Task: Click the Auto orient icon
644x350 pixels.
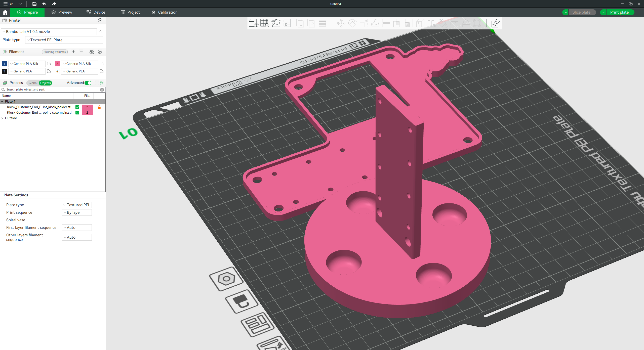Action: 276,23
